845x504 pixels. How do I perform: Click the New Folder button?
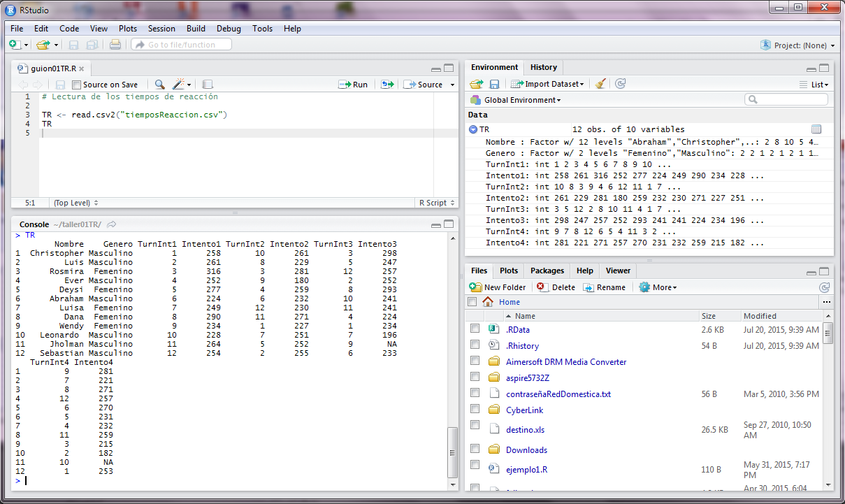[x=497, y=287]
